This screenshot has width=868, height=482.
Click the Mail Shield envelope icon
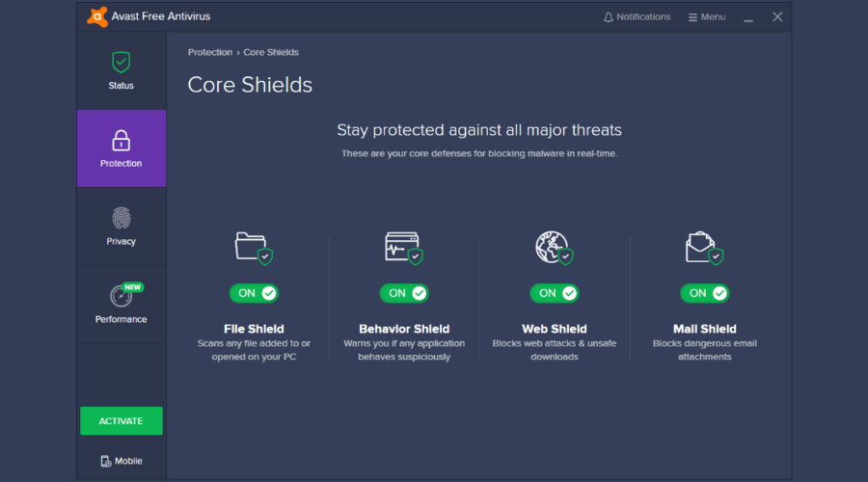(x=704, y=248)
